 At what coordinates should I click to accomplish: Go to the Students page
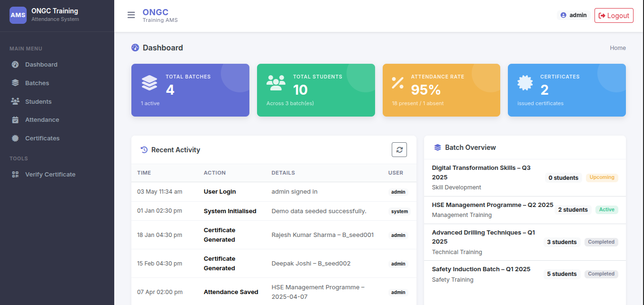pos(57,101)
